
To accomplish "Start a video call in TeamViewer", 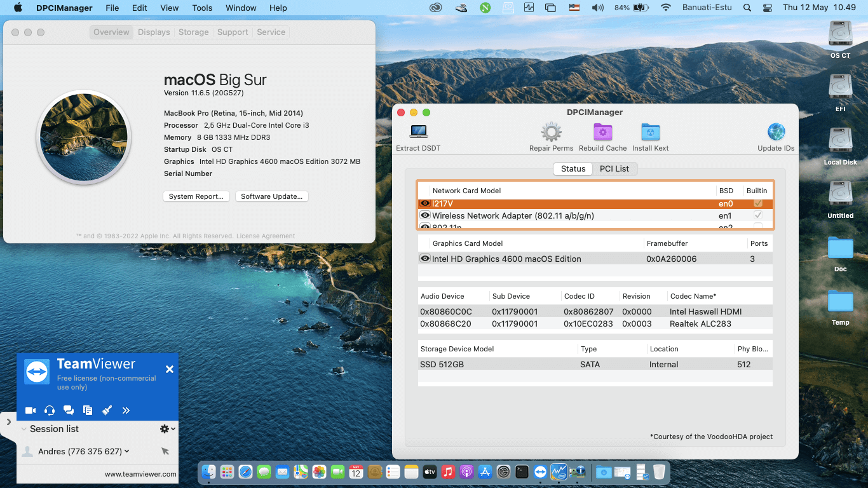I will pyautogui.click(x=30, y=410).
